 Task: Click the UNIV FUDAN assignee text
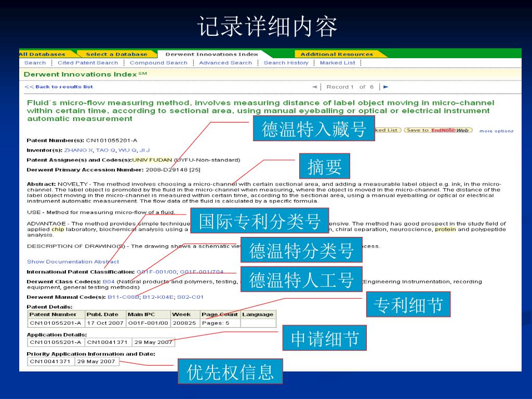152,160
